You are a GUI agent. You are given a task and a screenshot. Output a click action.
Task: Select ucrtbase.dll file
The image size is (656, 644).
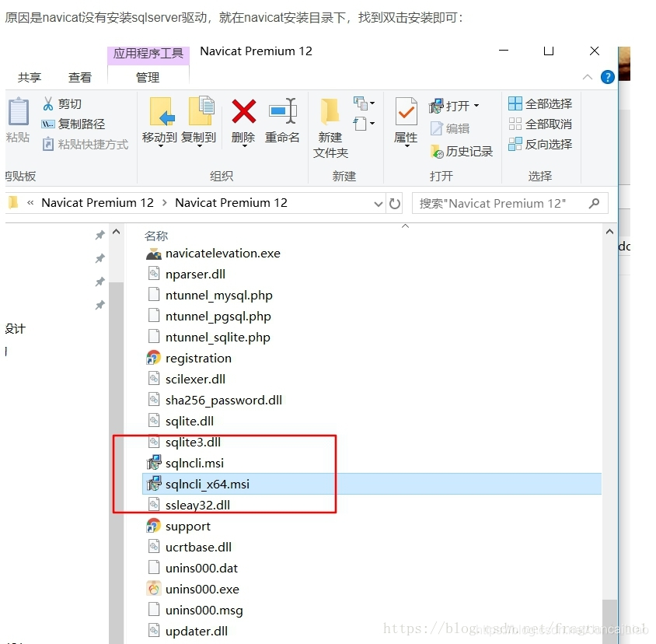tap(198, 548)
